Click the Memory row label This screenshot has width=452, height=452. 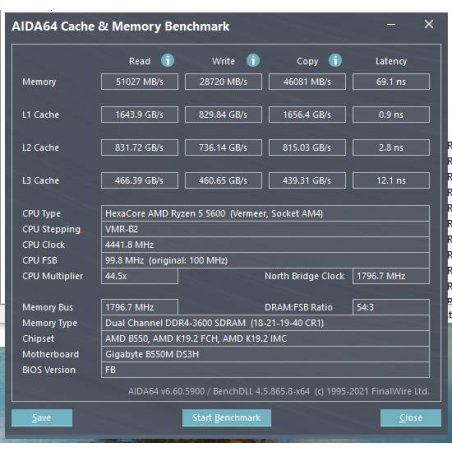pos(39,82)
